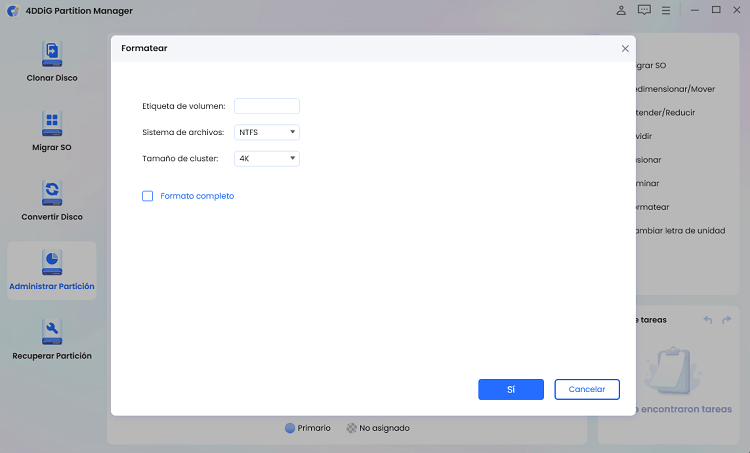
Task: Enable Formato completo checkbox
Action: tap(147, 196)
